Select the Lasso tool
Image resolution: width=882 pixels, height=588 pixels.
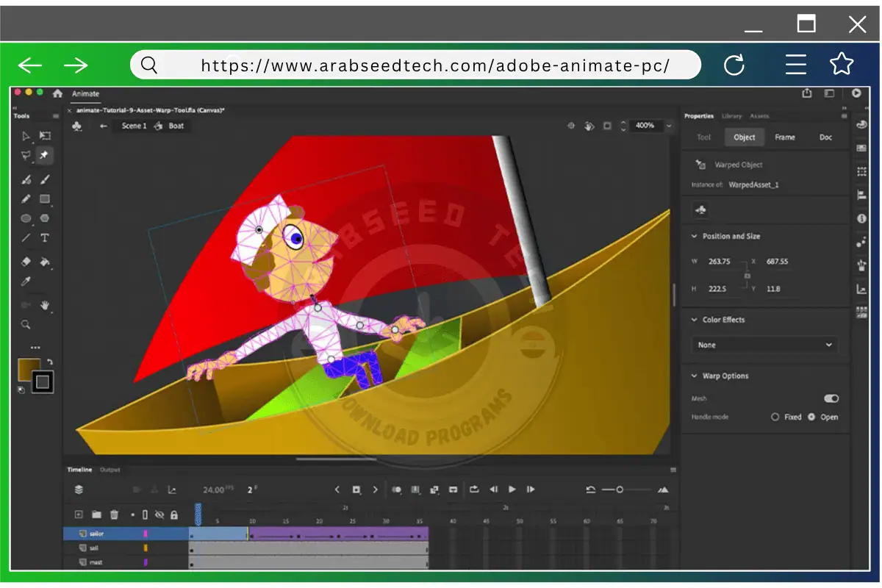(x=26, y=155)
